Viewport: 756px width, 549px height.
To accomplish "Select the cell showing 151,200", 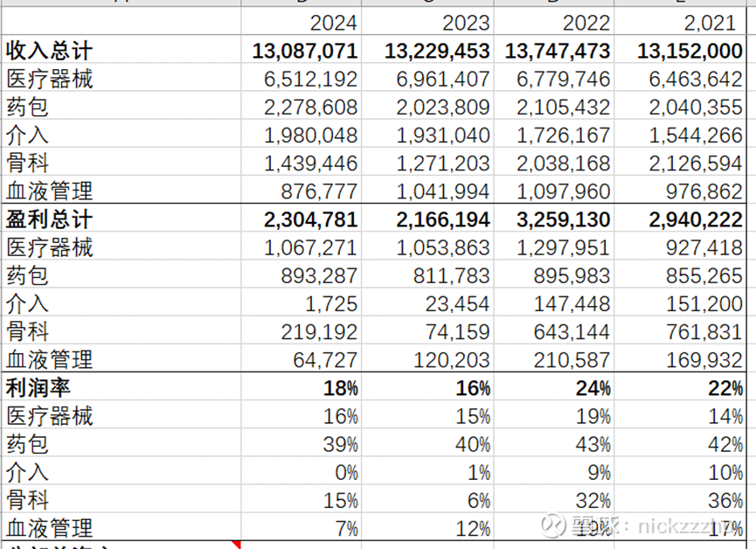I will pos(680,303).
